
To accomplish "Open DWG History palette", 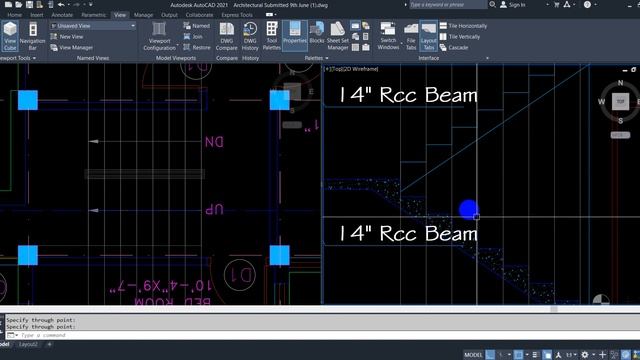I will [x=250, y=36].
